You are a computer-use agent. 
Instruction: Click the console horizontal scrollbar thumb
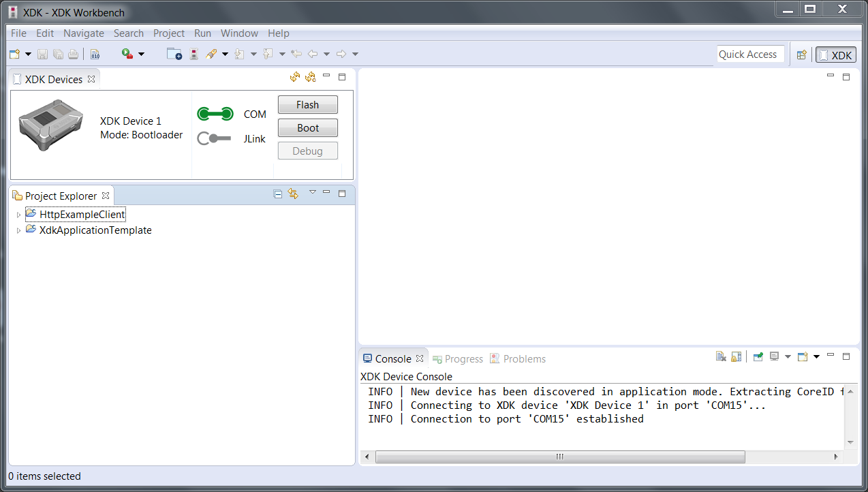pos(560,457)
